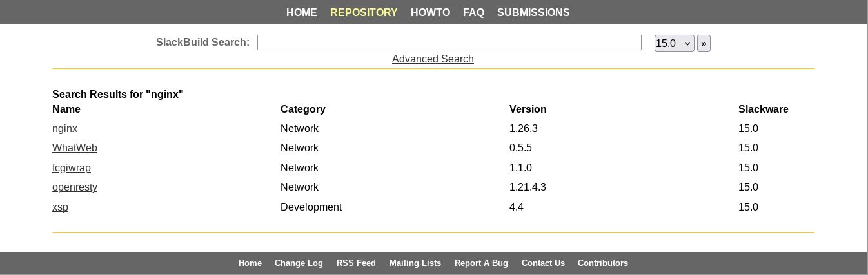Focus the SlackBuild Search text field
The height and width of the screenshot is (275, 868).
(x=449, y=43)
